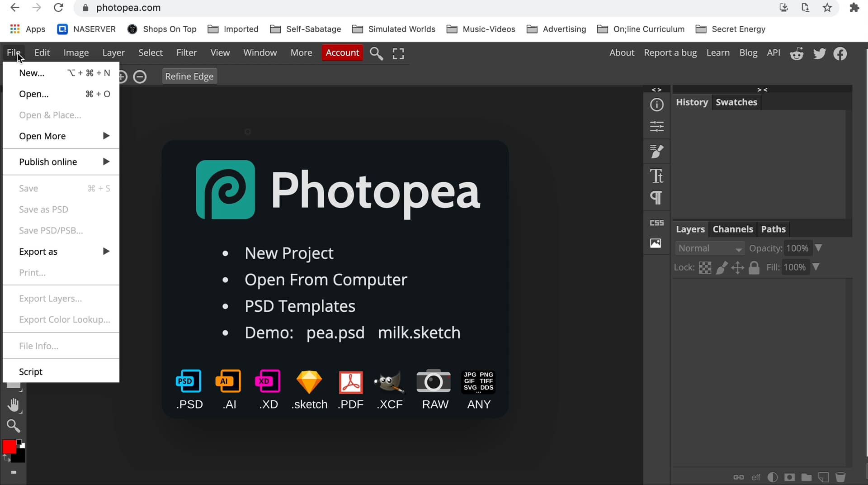Open the Paragraph panel
The width and height of the screenshot is (868, 485).
pyautogui.click(x=657, y=198)
